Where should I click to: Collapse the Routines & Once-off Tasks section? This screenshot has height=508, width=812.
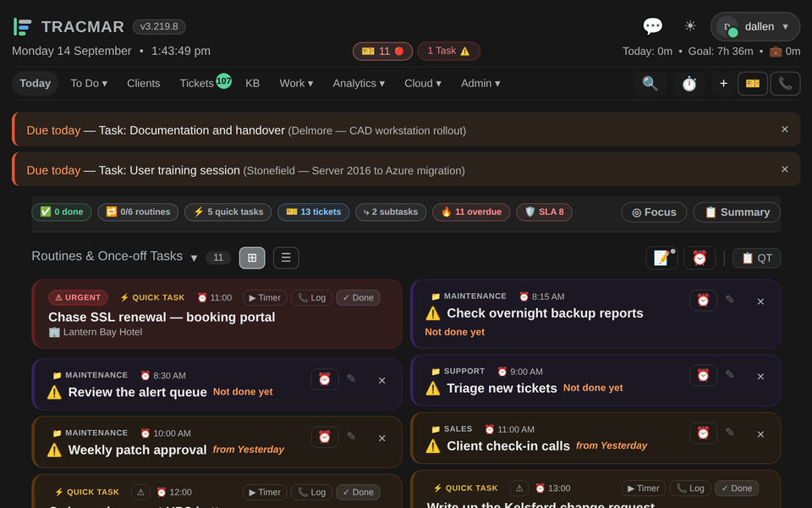pos(194,257)
